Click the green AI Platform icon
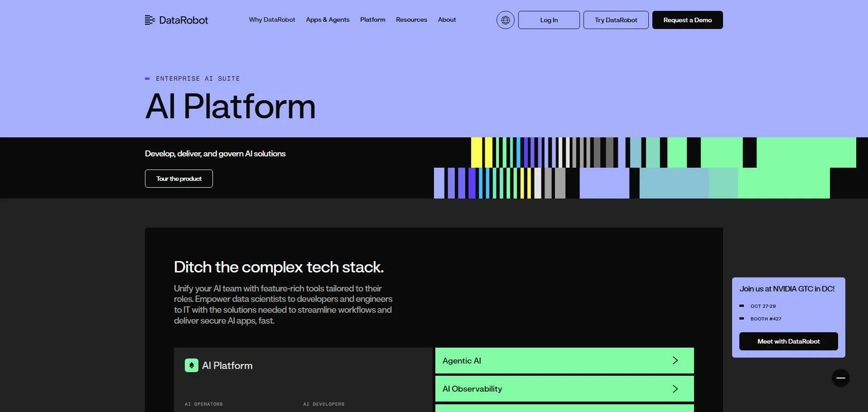 pos(191,365)
